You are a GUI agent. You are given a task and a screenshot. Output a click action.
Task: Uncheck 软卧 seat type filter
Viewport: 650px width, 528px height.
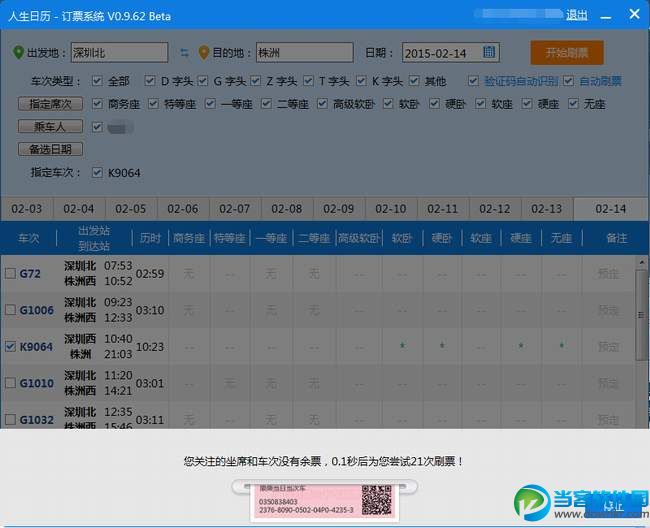click(388, 104)
